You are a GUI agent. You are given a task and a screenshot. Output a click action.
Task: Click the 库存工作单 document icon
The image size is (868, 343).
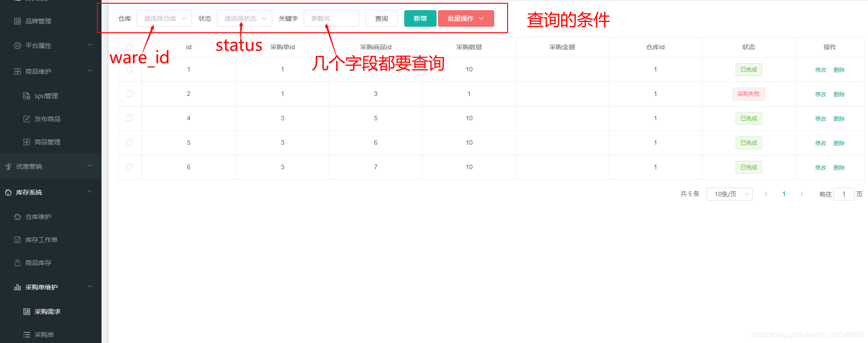tap(18, 240)
